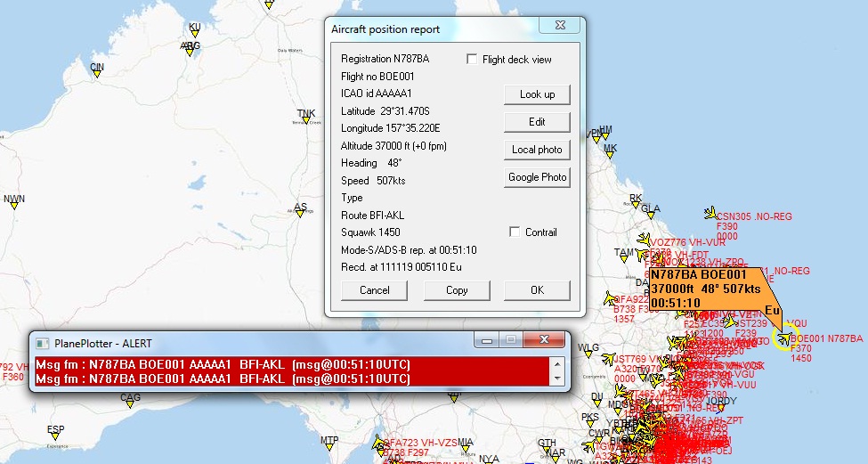Select the circled BOE001 aircraft icon
Image resolution: width=868 pixels, height=464 pixels.
(783, 338)
